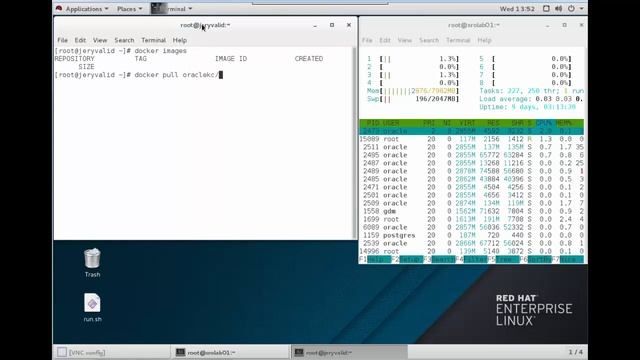The height and width of the screenshot is (360, 640).
Task: Minimize the jeryvalid terminal window
Action: 315,25
